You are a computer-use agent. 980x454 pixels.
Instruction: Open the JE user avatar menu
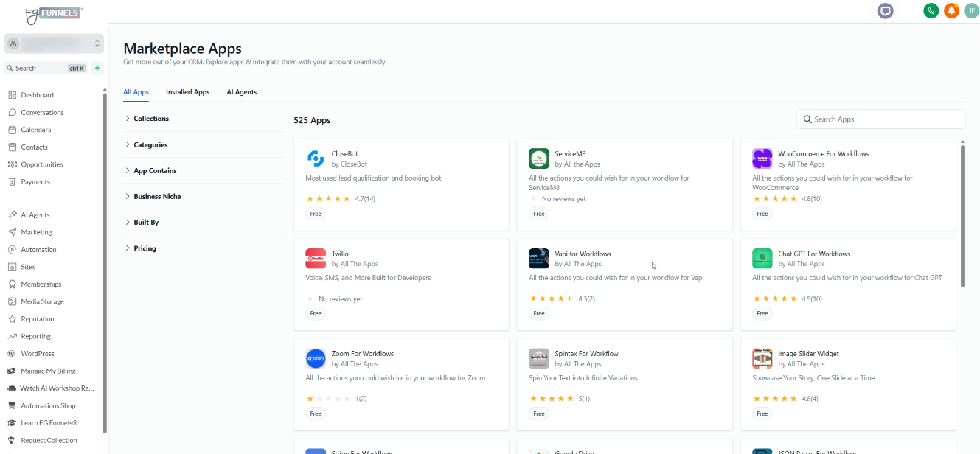point(971,11)
